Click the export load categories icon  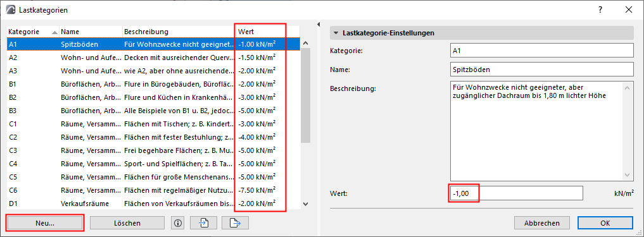[x=236, y=223]
